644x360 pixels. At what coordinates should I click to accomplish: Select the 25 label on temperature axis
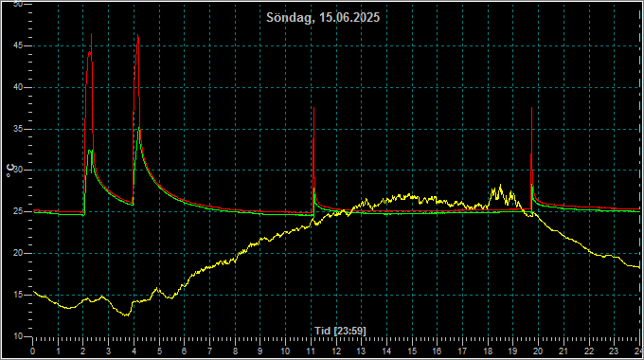[18, 211]
